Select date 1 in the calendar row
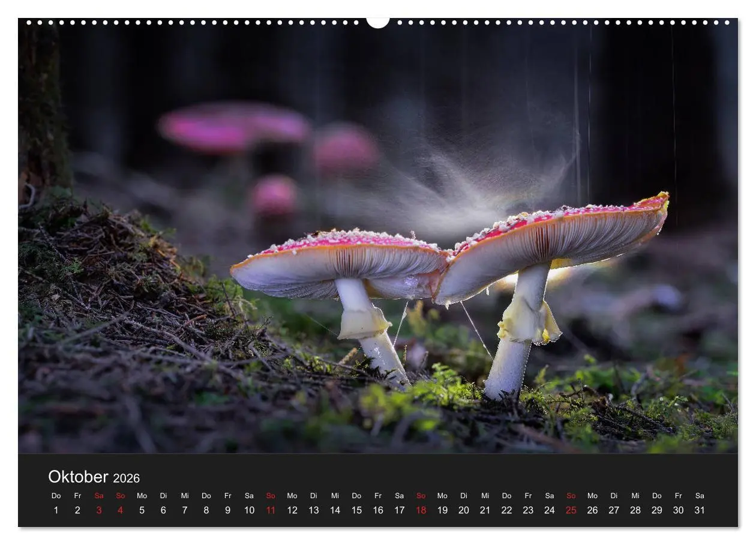This screenshot has height=545, width=756. 56,510
